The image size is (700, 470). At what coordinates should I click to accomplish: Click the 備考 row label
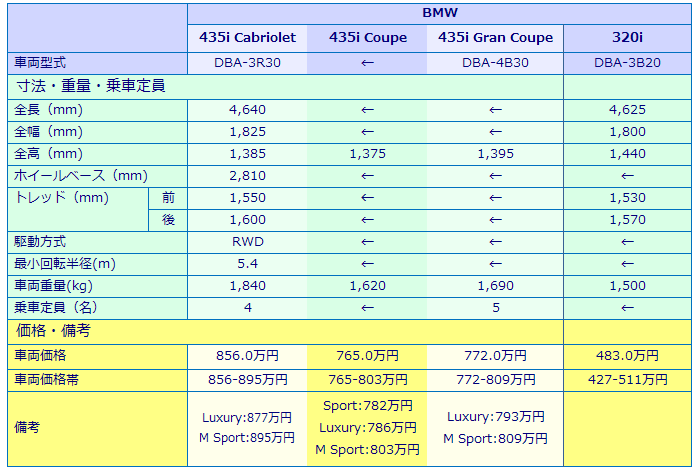coord(97,429)
